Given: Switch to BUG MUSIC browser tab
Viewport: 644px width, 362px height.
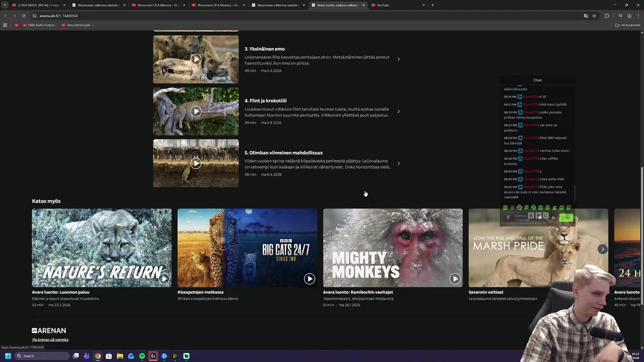Looking at the screenshot, I should tap(39, 5).
